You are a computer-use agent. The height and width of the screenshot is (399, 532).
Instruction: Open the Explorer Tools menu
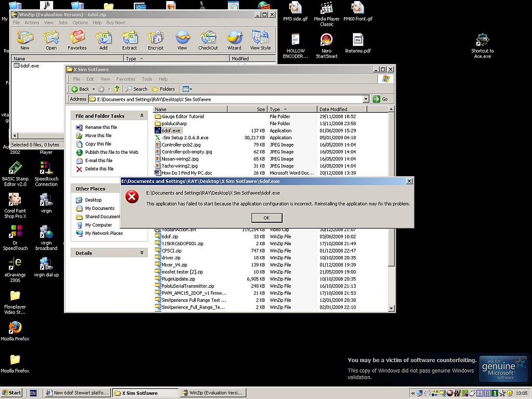(x=147, y=79)
